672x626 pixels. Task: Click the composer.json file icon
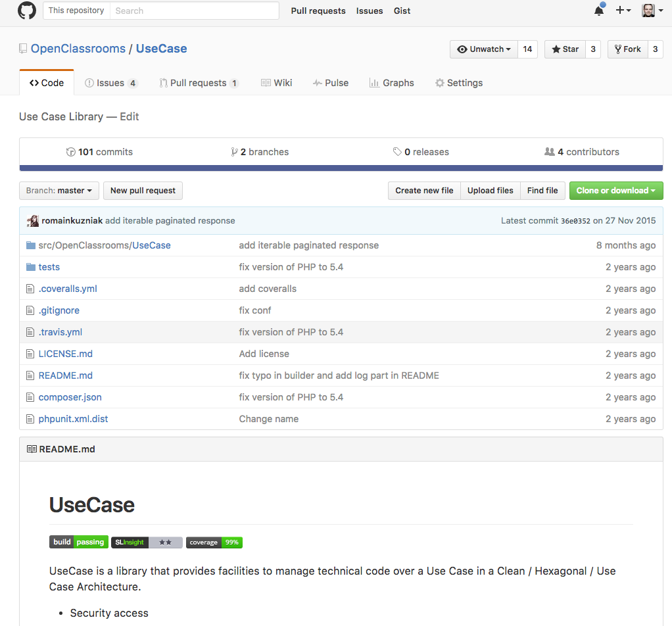[30, 397]
